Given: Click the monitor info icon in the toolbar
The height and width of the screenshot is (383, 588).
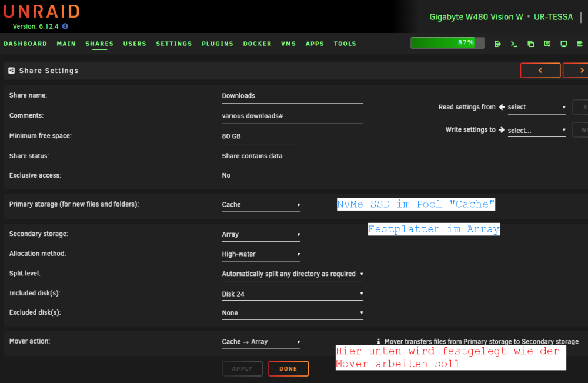Looking at the screenshot, I should pyautogui.click(x=564, y=44).
